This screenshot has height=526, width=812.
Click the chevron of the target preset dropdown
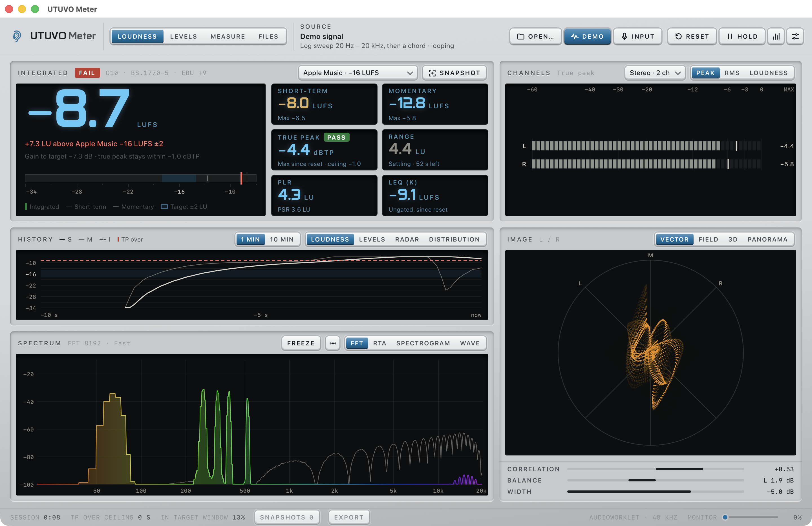[x=410, y=73]
